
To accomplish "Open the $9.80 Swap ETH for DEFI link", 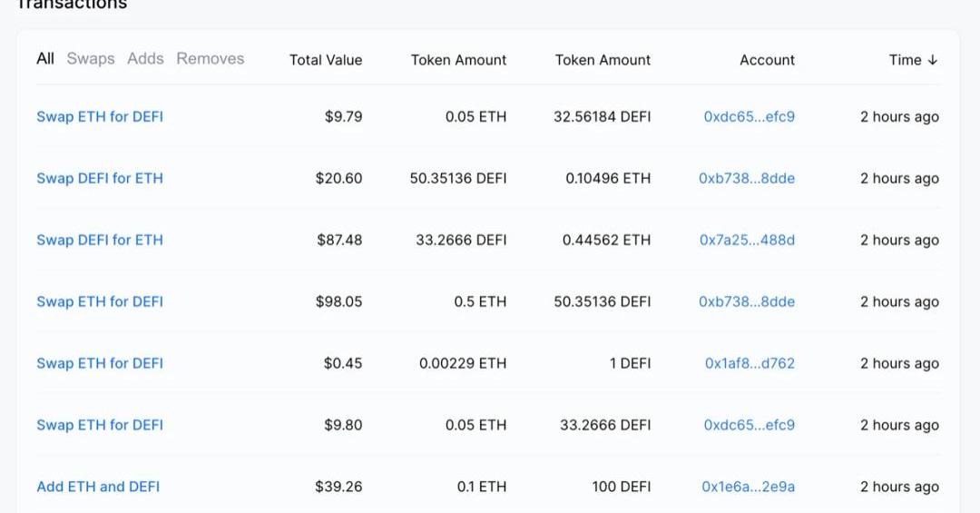I will point(100,426).
